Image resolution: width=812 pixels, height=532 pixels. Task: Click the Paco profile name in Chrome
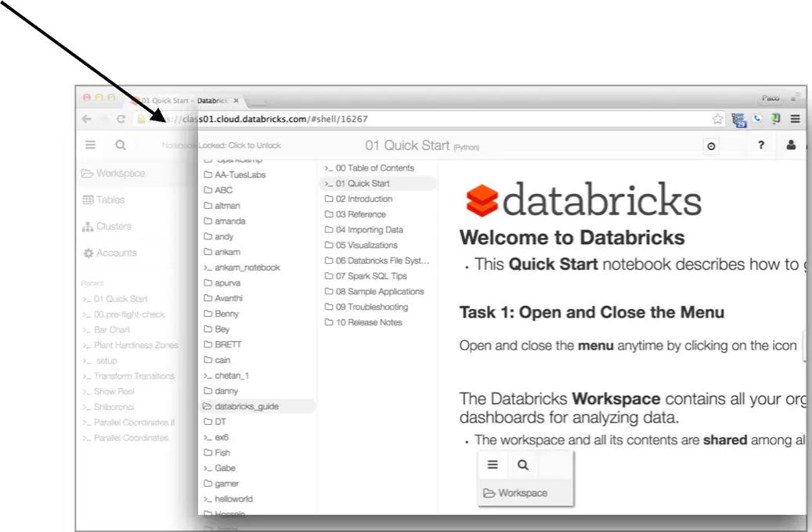pos(770,99)
